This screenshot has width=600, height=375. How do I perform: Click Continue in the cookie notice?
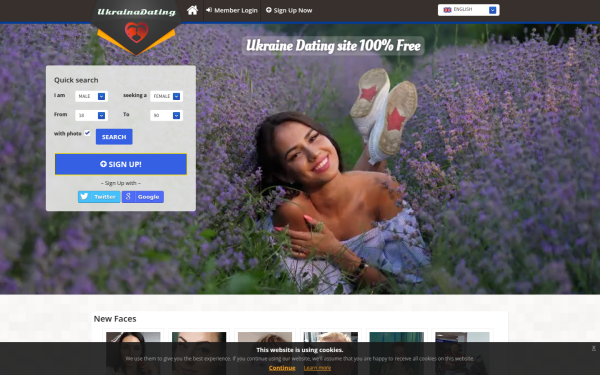click(x=282, y=368)
